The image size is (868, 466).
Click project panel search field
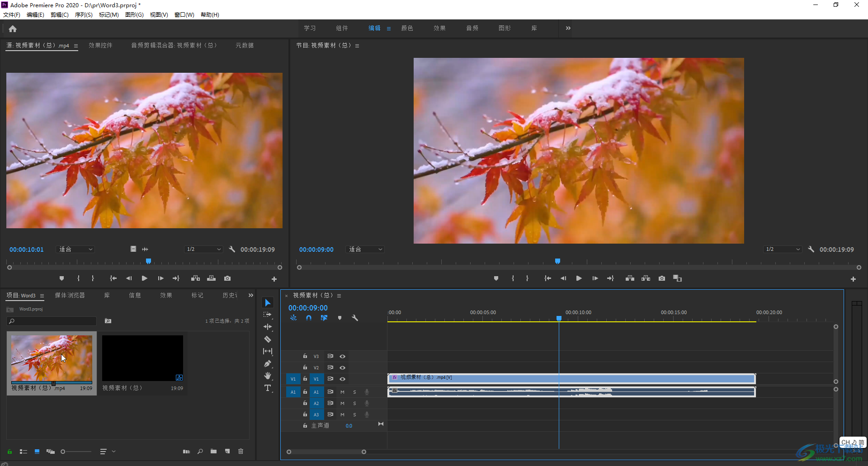(x=52, y=321)
